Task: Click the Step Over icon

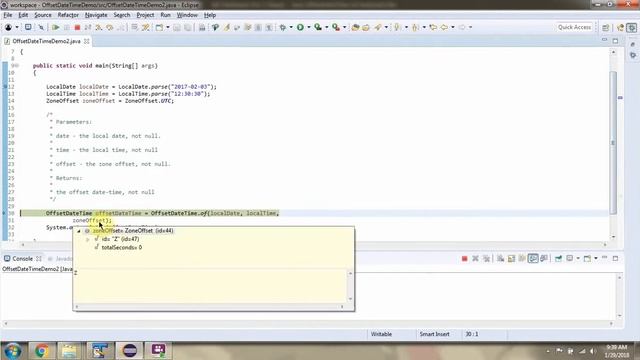Action: 109,27
